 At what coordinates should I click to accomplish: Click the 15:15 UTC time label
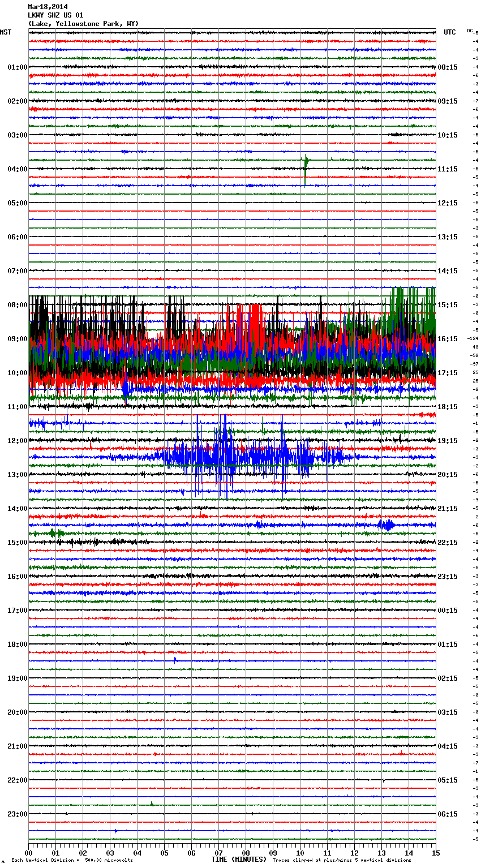(448, 305)
